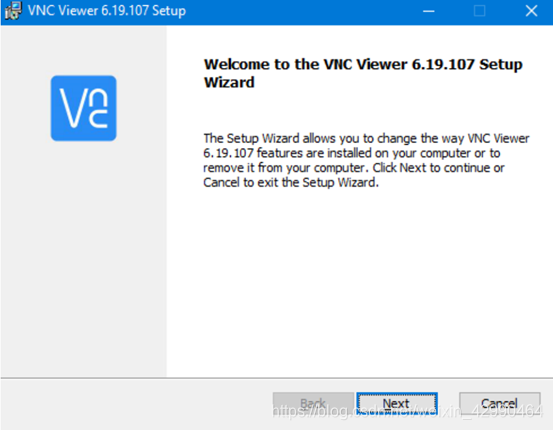553x430 pixels.
Task: Click the installer package icon in title bar
Action: pyautogui.click(x=13, y=11)
